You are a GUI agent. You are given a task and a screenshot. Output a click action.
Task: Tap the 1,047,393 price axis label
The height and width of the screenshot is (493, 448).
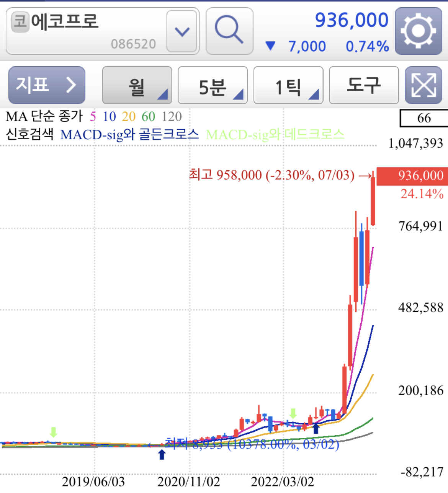pos(416,144)
